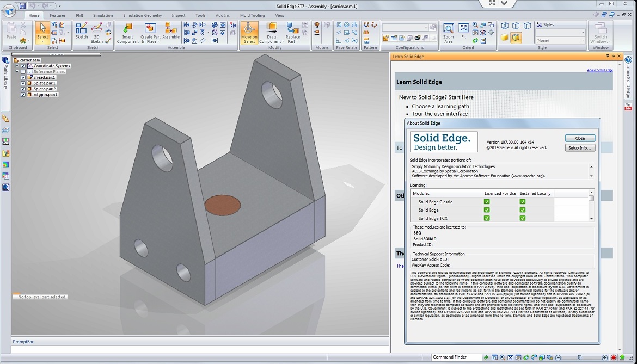Open the Configurations combo box

[405, 27]
